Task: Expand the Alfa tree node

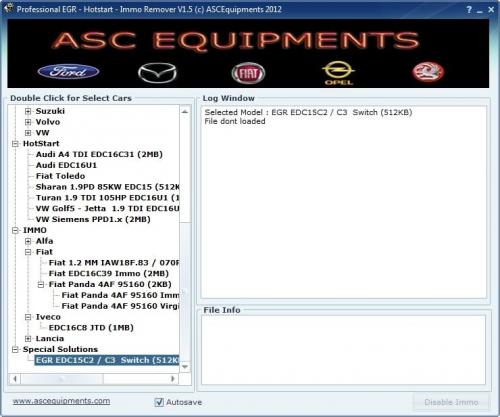Action: coord(28,241)
